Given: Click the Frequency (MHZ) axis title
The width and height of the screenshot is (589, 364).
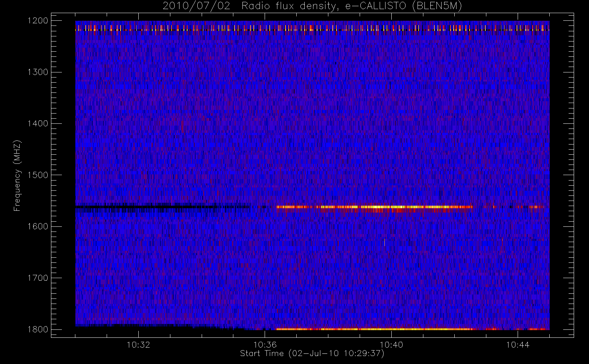Looking at the screenshot, I should [17, 175].
